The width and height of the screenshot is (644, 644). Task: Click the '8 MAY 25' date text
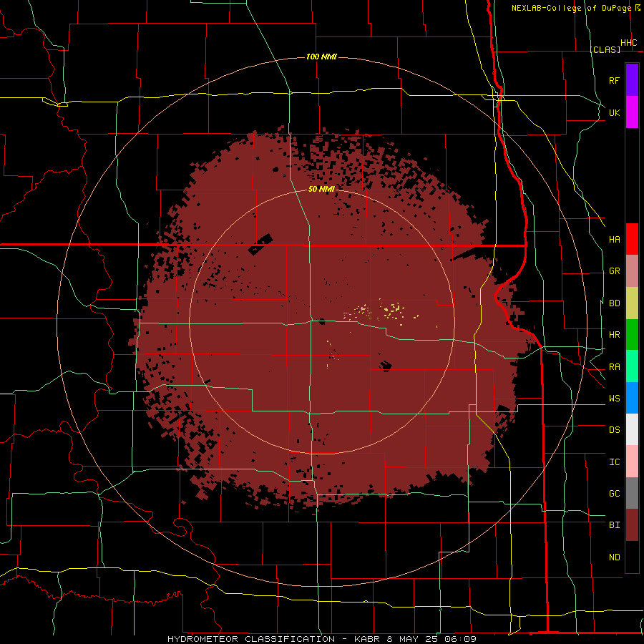[x=412, y=639]
